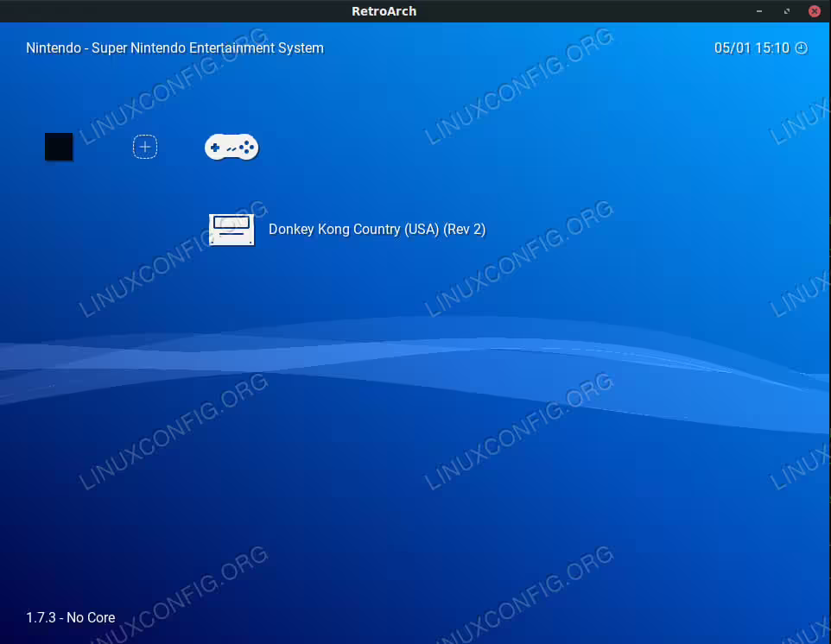Click the 05/01 15:10 date and time
The width and height of the screenshot is (831, 644).
coord(752,48)
